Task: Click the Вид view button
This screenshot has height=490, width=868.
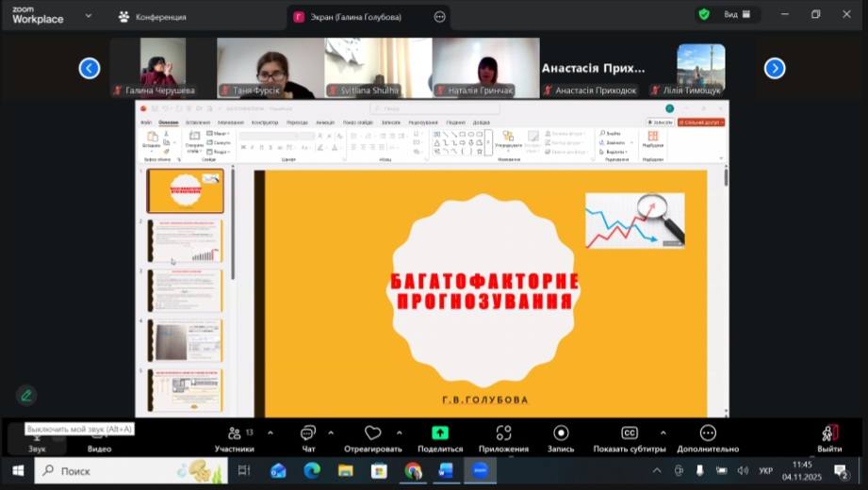Action: tap(736, 15)
